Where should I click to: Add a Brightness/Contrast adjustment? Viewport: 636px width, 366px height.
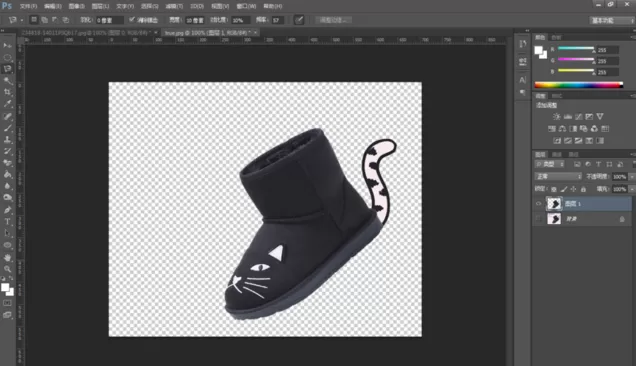pos(556,116)
